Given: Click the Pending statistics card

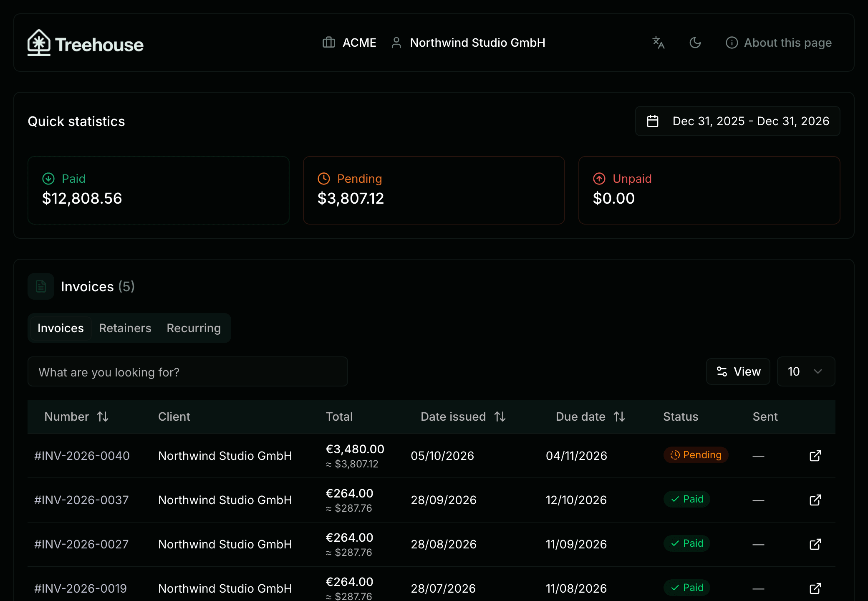Looking at the screenshot, I should [434, 190].
